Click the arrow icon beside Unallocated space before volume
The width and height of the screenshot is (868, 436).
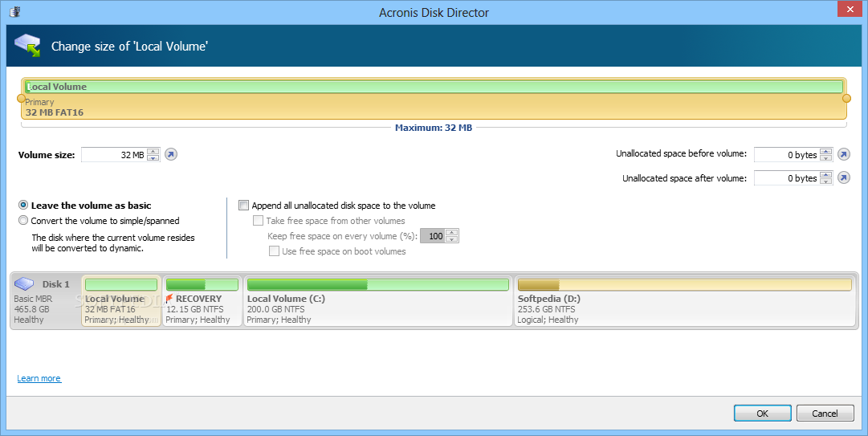(844, 154)
